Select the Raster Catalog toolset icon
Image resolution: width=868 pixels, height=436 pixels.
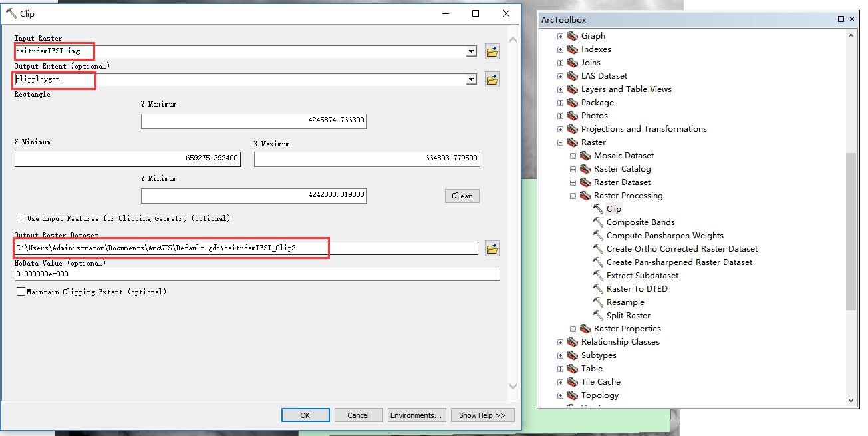click(585, 169)
